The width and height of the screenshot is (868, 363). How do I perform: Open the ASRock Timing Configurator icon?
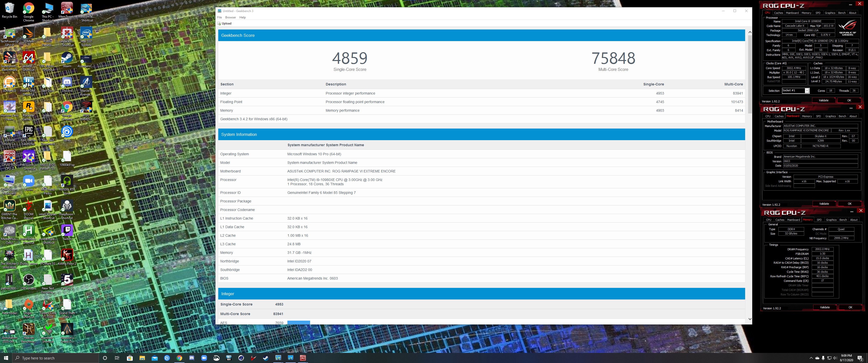[x=9, y=135]
